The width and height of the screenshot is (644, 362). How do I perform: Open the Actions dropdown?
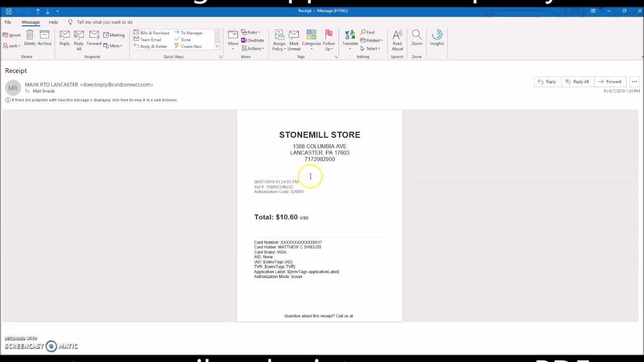(x=253, y=49)
